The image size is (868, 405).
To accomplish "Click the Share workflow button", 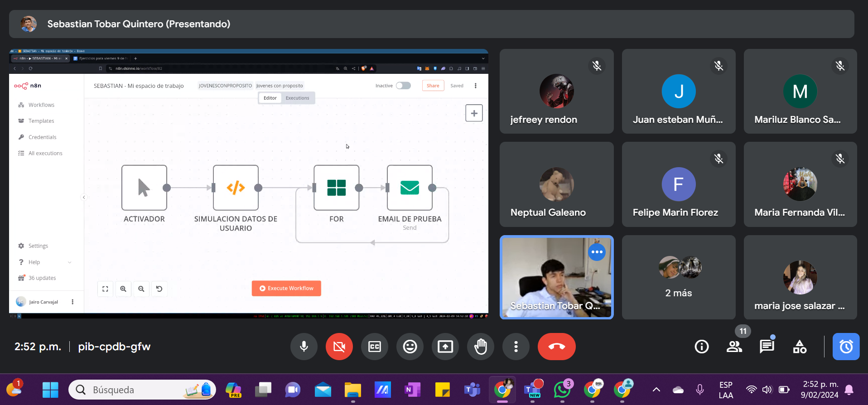I will click(433, 86).
